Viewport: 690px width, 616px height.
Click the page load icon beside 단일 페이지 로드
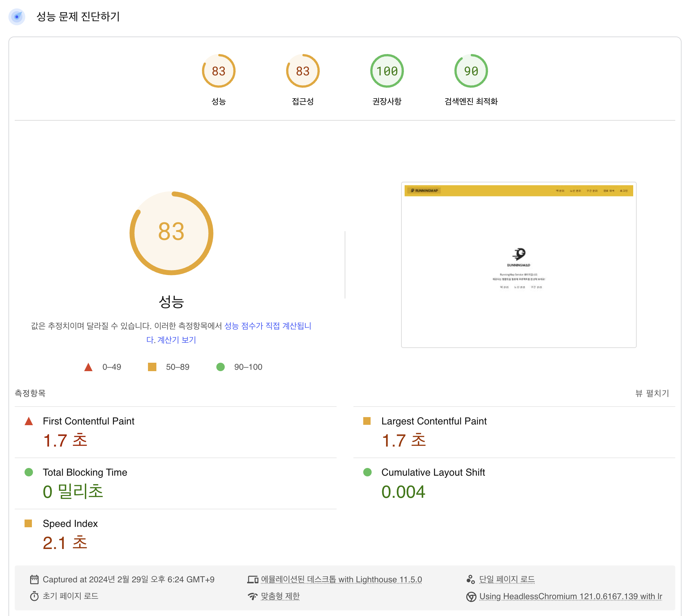[x=471, y=580]
